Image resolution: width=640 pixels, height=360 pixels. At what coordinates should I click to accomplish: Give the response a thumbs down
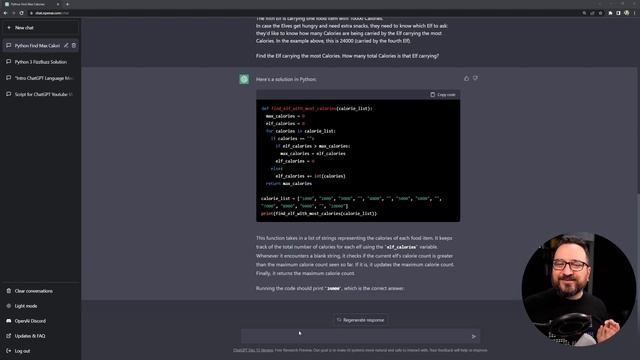(476, 78)
